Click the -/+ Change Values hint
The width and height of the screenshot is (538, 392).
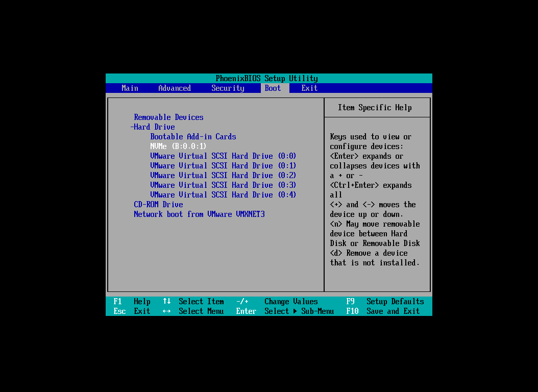point(277,302)
